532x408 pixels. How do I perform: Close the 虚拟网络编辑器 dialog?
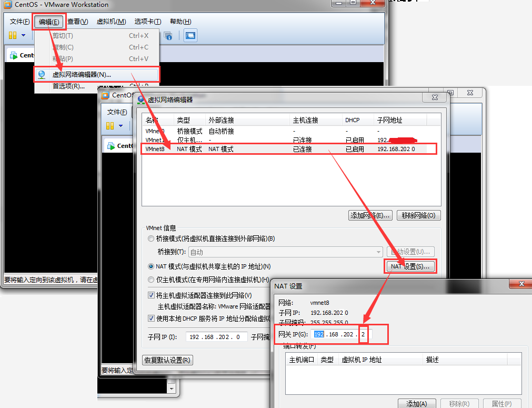click(435, 97)
